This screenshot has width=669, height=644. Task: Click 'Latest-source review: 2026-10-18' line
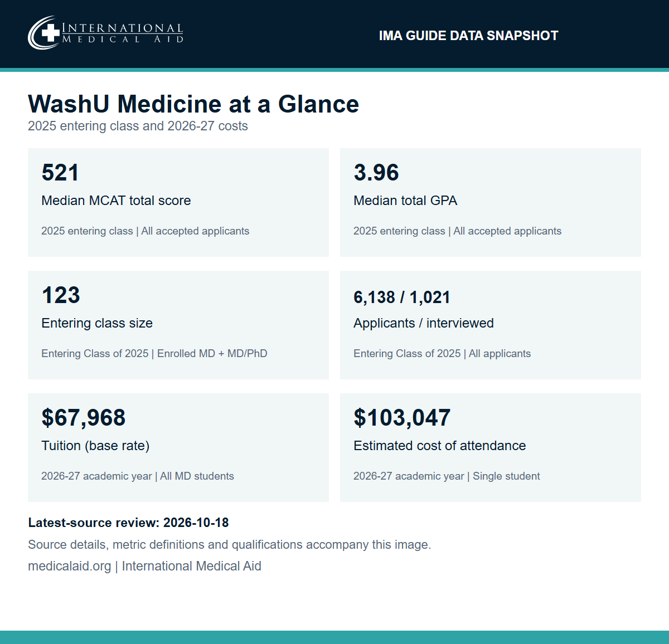tap(128, 523)
